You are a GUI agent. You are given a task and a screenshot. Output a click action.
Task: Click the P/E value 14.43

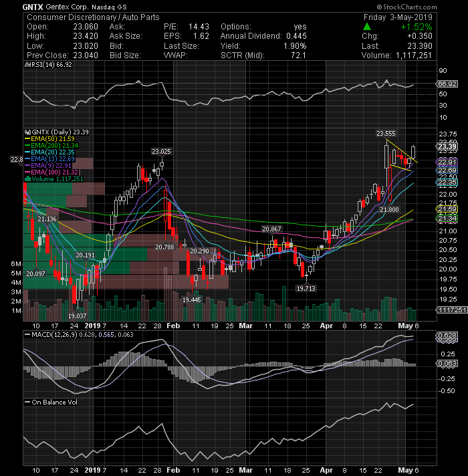pos(199,27)
